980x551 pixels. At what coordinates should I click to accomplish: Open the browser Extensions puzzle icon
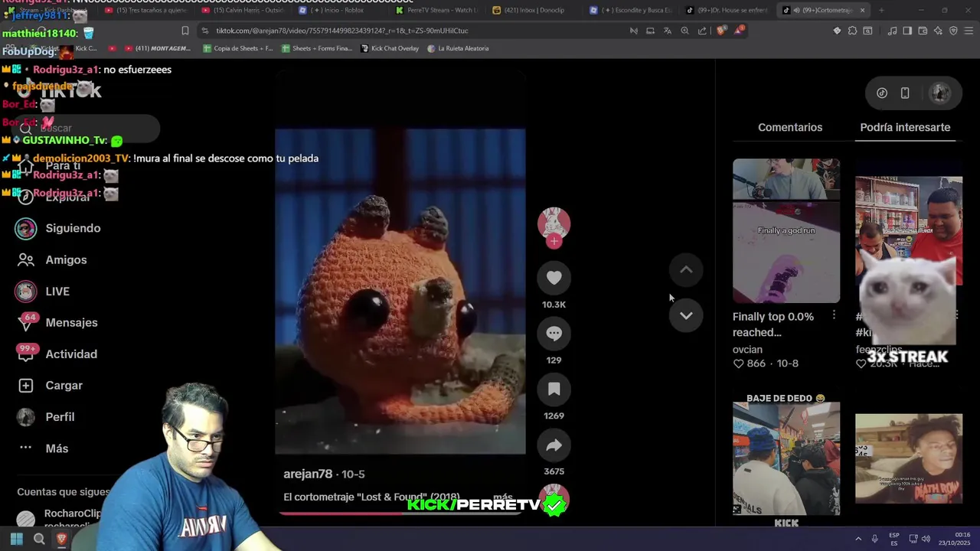pyautogui.click(x=852, y=31)
